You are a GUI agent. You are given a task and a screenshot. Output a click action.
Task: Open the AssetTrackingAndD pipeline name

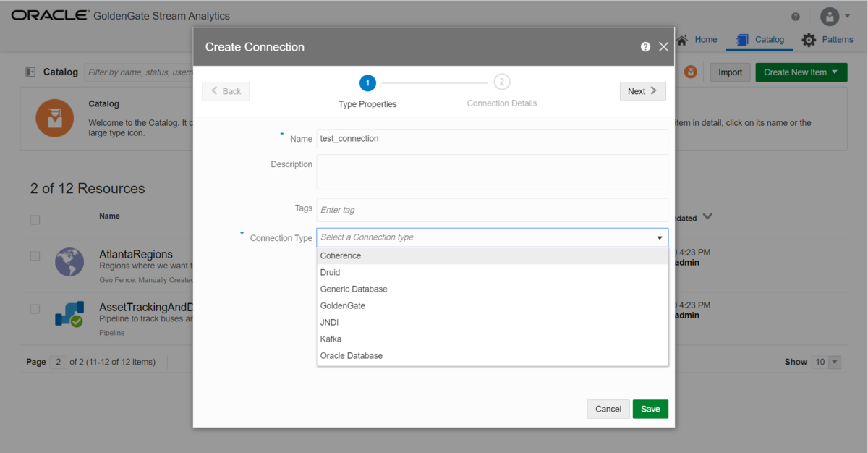point(145,307)
